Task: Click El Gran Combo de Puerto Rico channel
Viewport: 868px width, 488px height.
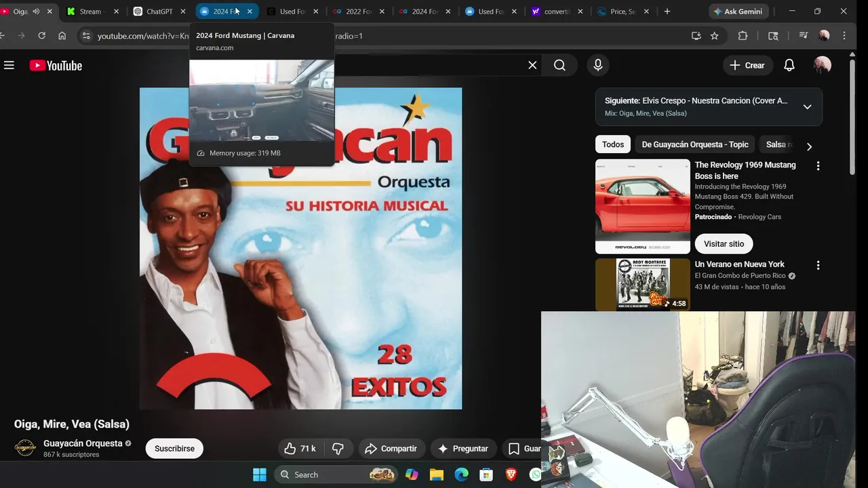Action: pyautogui.click(x=740, y=276)
